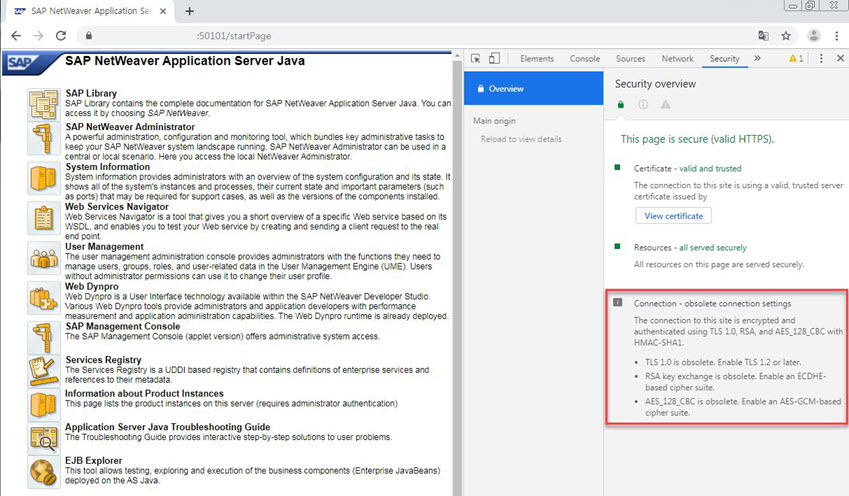The image size is (849, 496).
Task: Click the browser forward arrow
Action: tap(38, 36)
